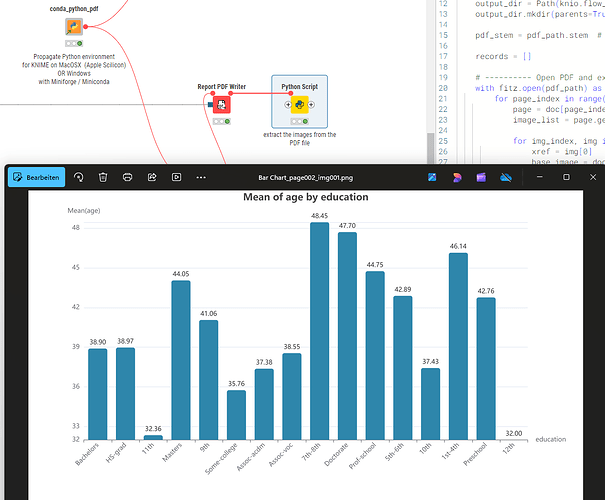Open the three-dots more options menu
Screen dimensions: 605x500
201,177
